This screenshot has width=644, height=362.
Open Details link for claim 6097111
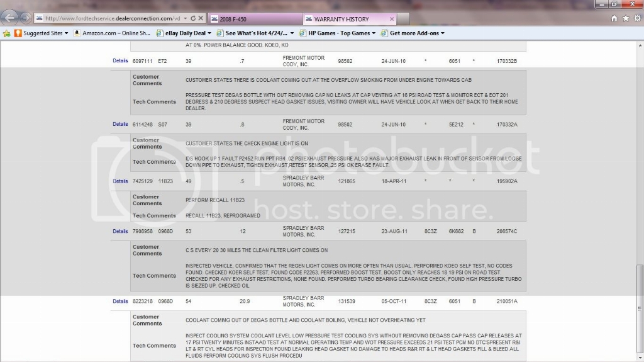[120, 61]
